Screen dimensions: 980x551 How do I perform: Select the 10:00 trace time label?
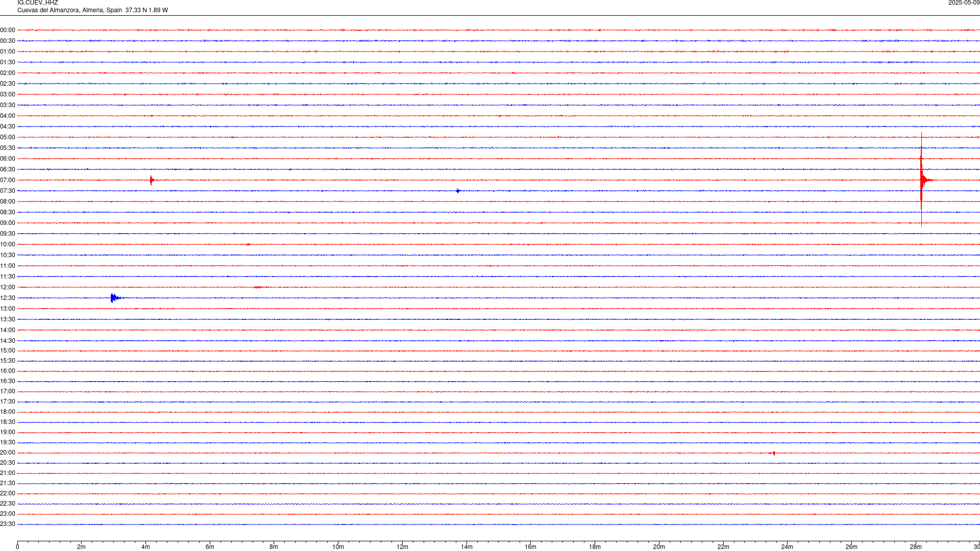8,244
